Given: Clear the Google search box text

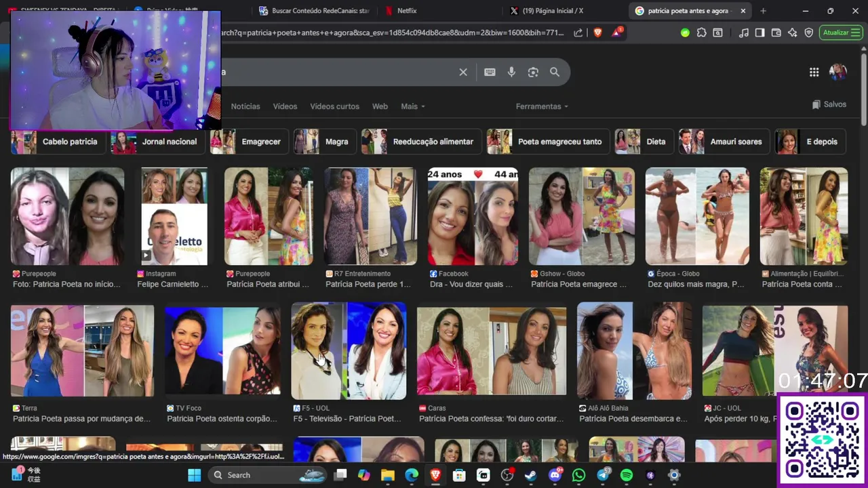Looking at the screenshot, I should click(463, 72).
